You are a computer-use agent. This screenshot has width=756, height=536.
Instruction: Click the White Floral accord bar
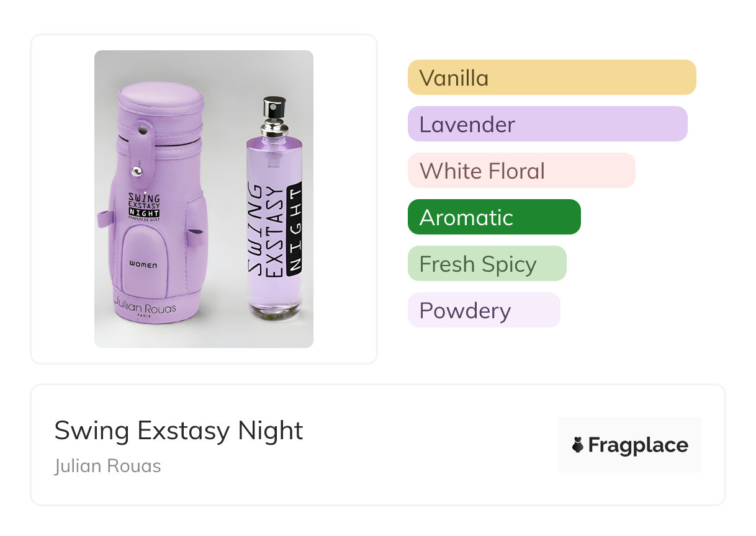[521, 171]
